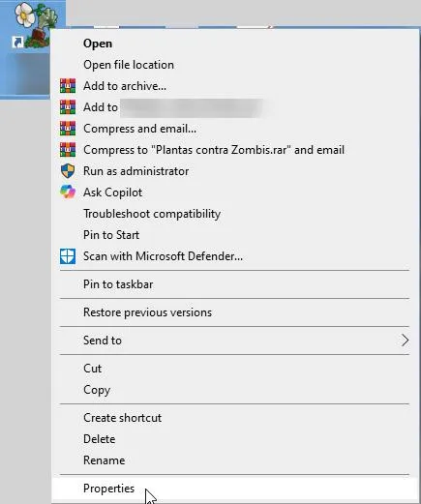The image size is (421, 504).
Task: Click the WinRAR icon beside Compress and email
Action: pos(68,129)
